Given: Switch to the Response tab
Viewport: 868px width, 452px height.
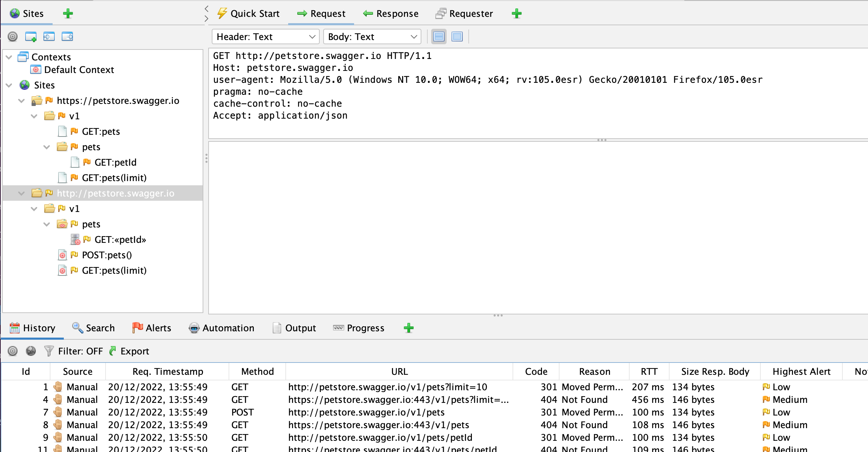Looking at the screenshot, I should (x=391, y=13).
